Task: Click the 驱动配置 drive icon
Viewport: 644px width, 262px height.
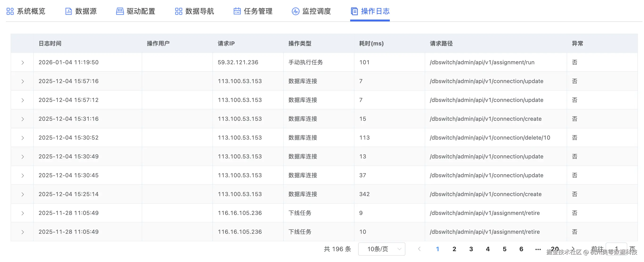Action: coord(120,11)
